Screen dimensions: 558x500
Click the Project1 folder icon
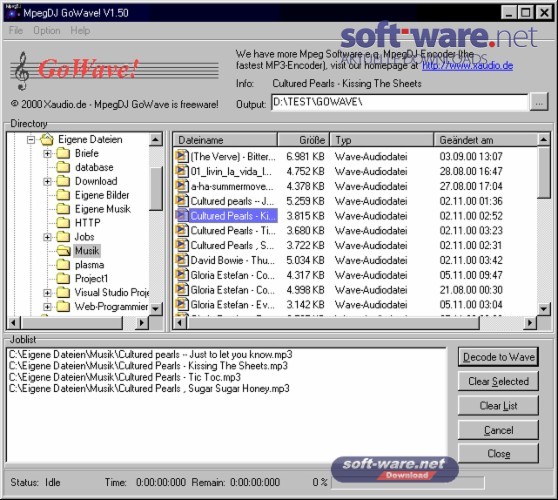click(63, 279)
